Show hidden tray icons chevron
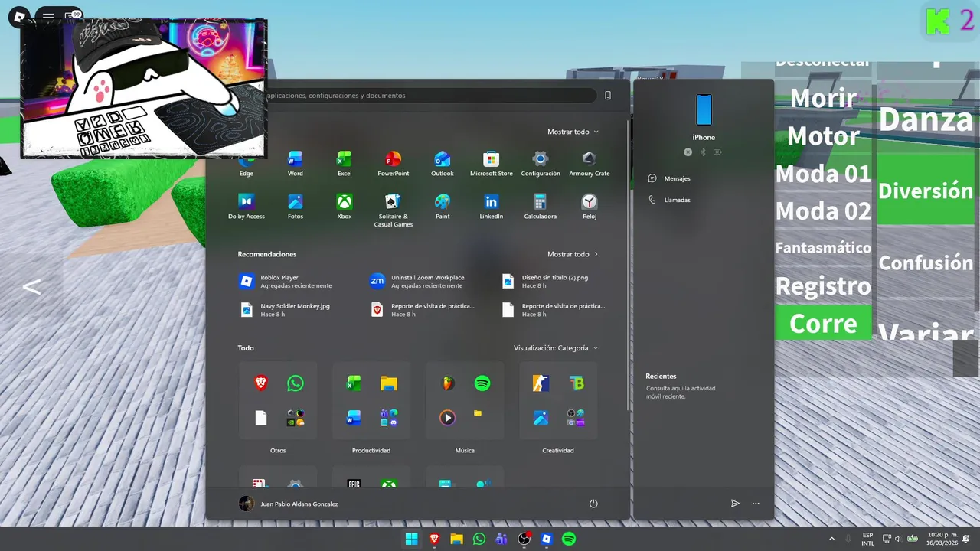 click(832, 539)
